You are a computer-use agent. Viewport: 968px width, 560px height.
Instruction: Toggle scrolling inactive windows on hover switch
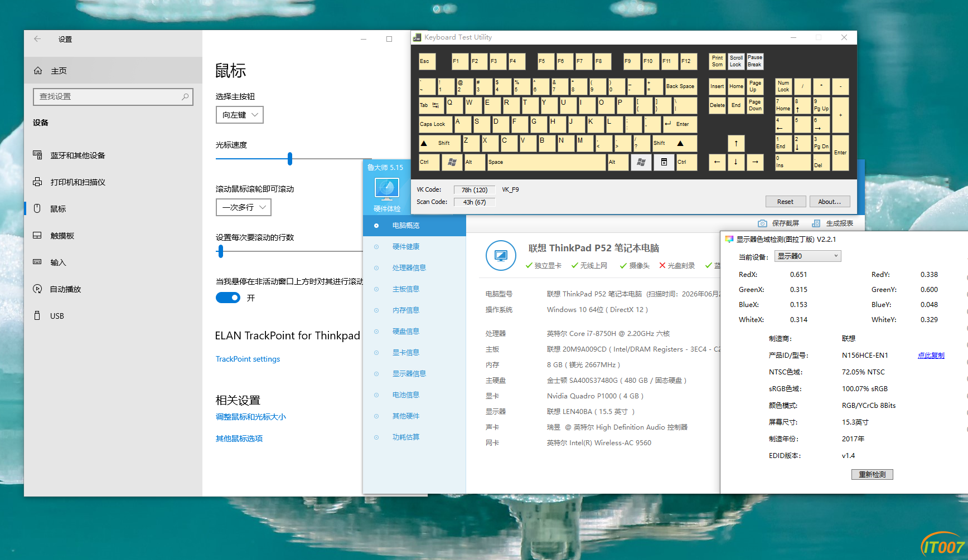[x=228, y=298]
